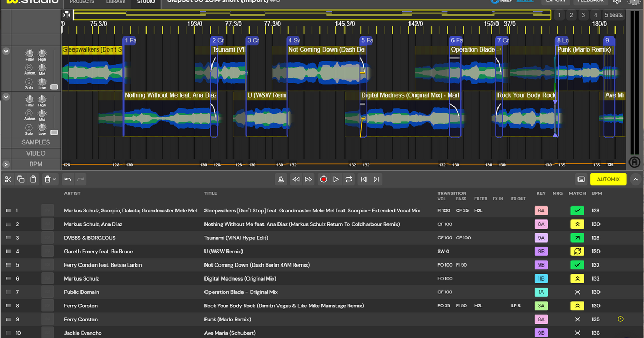Open the SAMPLES lane
This screenshot has height=338, width=644.
(36, 142)
